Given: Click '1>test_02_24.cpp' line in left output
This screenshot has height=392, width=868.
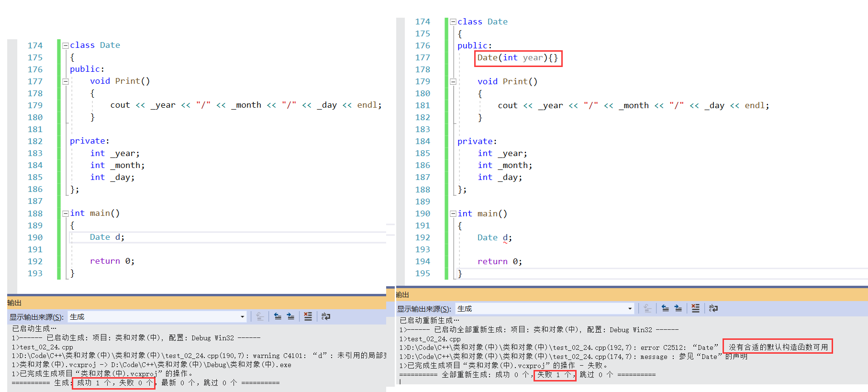Looking at the screenshot, I should pos(42,347).
